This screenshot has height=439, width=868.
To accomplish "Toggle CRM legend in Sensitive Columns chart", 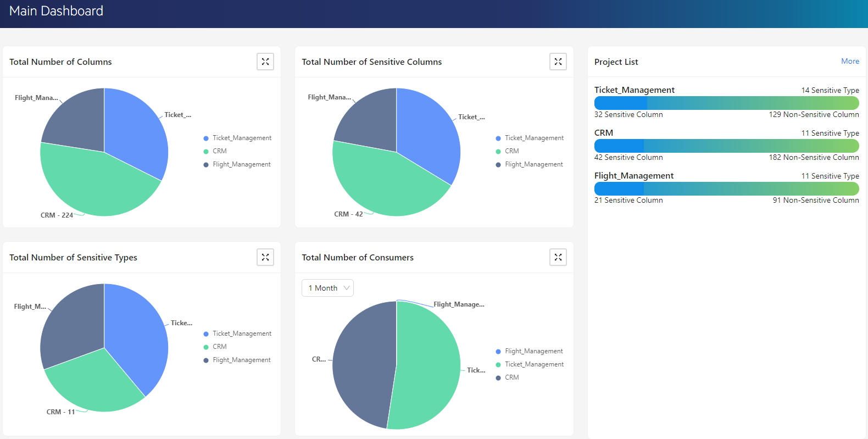I will (511, 151).
